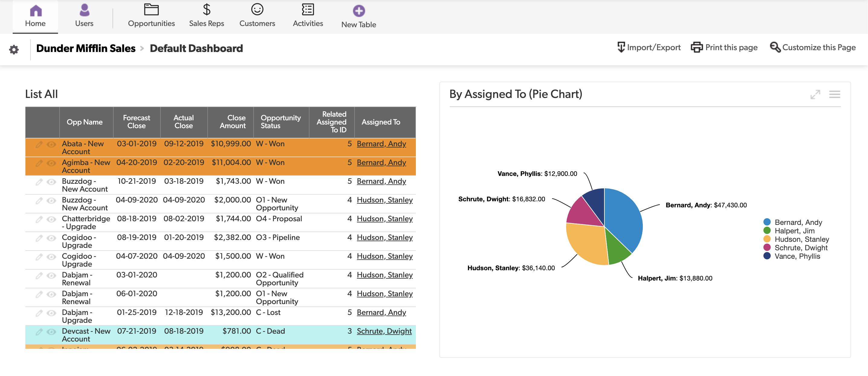Viewport: 868px width, 376px height.
Task: Click the Users person icon
Action: [84, 11]
